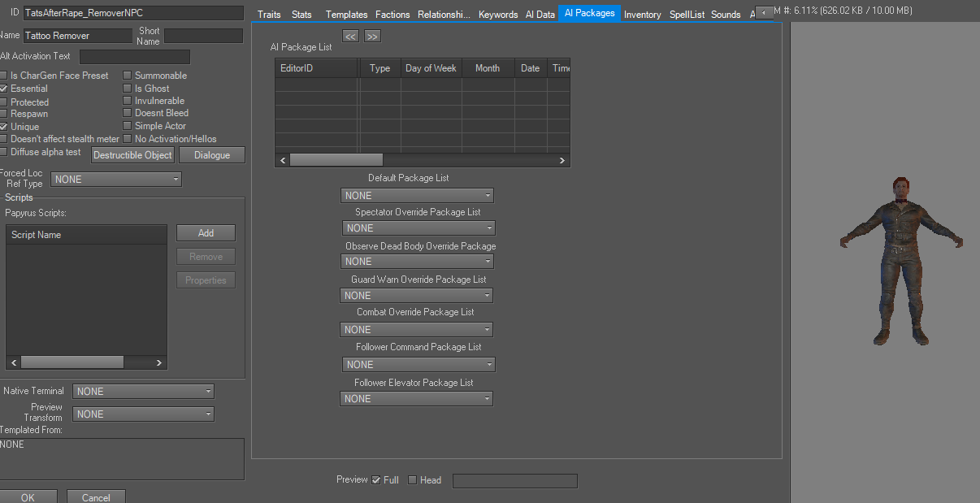
Task: Switch to the Traits tab
Action: click(269, 15)
